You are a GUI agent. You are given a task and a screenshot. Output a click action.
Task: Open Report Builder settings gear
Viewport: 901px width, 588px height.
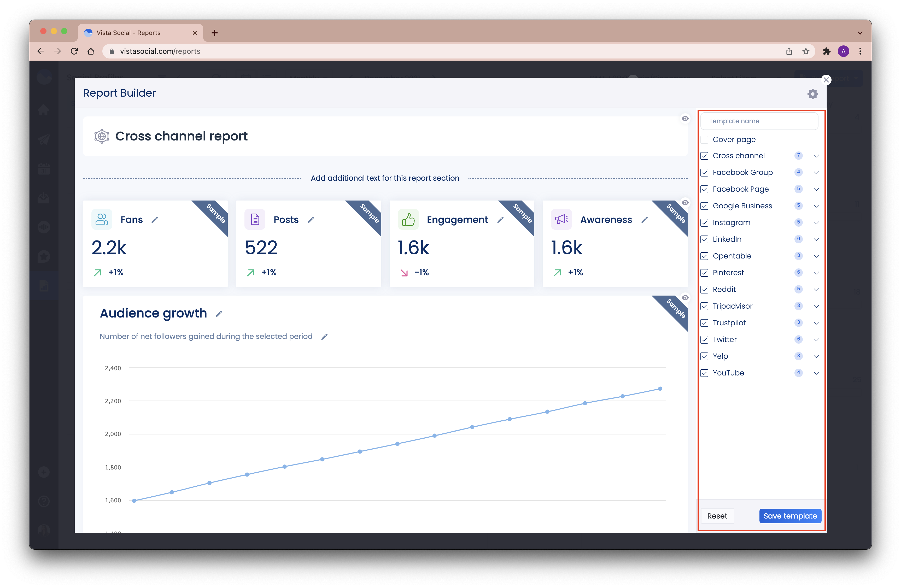coord(812,94)
